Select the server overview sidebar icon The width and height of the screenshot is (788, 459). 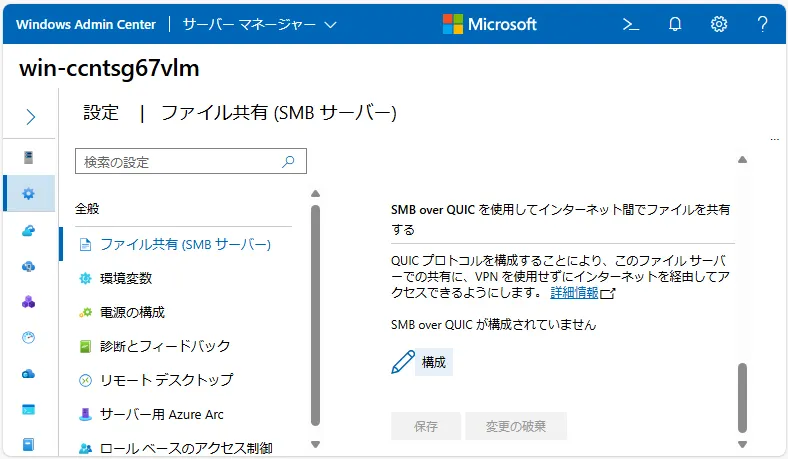point(29,157)
